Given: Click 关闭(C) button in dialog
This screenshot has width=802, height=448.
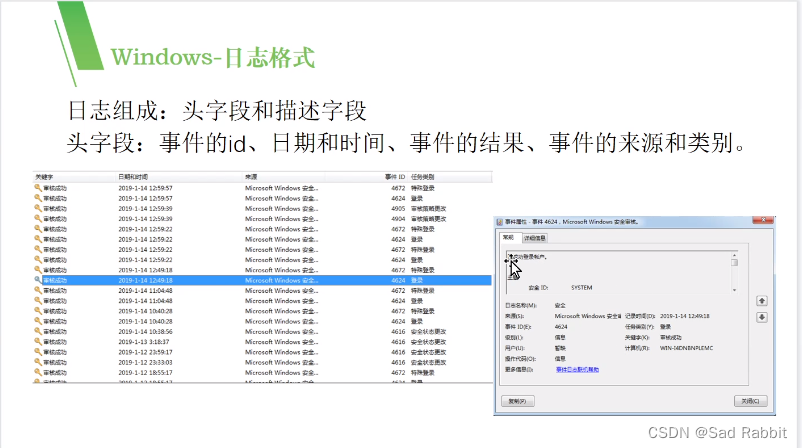Looking at the screenshot, I should (x=750, y=401).
